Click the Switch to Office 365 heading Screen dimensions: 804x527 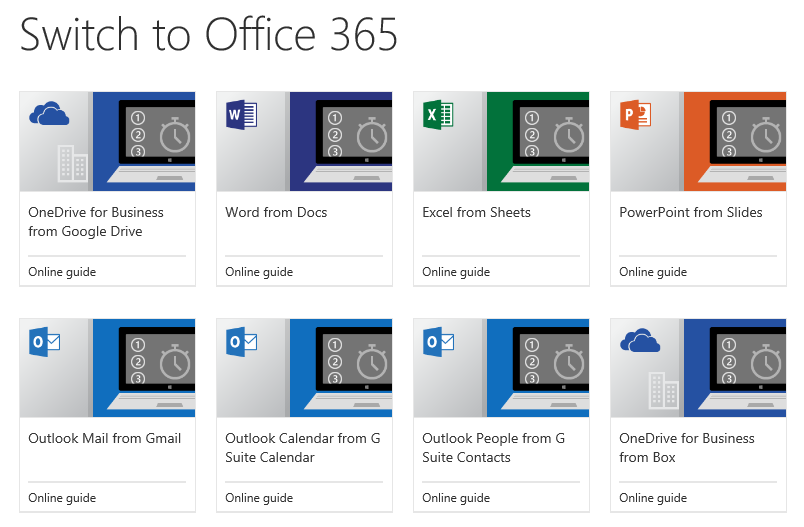[x=209, y=34]
